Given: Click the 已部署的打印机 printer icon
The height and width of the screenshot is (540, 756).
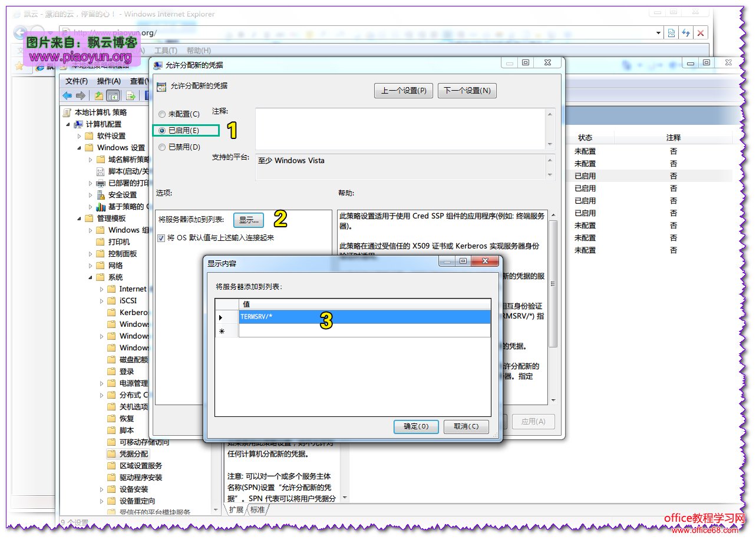Looking at the screenshot, I should click(101, 183).
